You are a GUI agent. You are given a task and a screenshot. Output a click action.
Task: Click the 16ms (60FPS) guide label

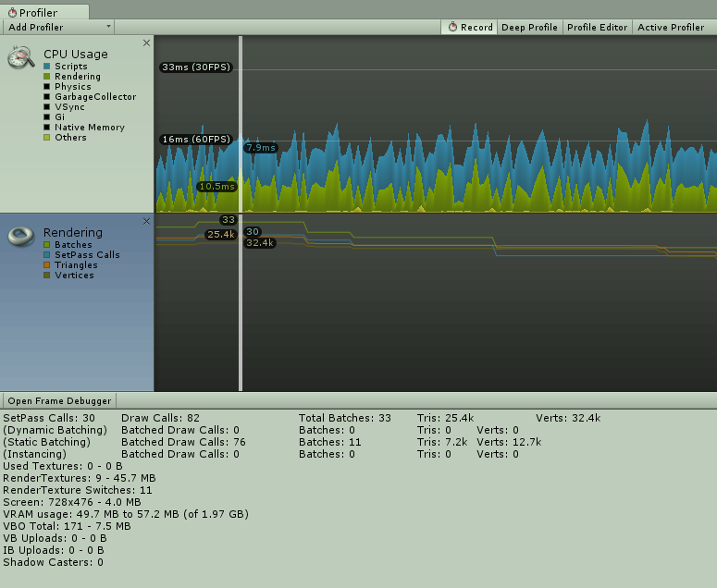[x=196, y=139]
